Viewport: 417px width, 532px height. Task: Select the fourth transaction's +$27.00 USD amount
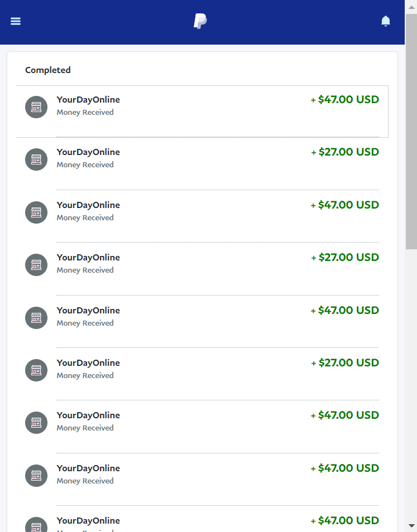(344, 257)
